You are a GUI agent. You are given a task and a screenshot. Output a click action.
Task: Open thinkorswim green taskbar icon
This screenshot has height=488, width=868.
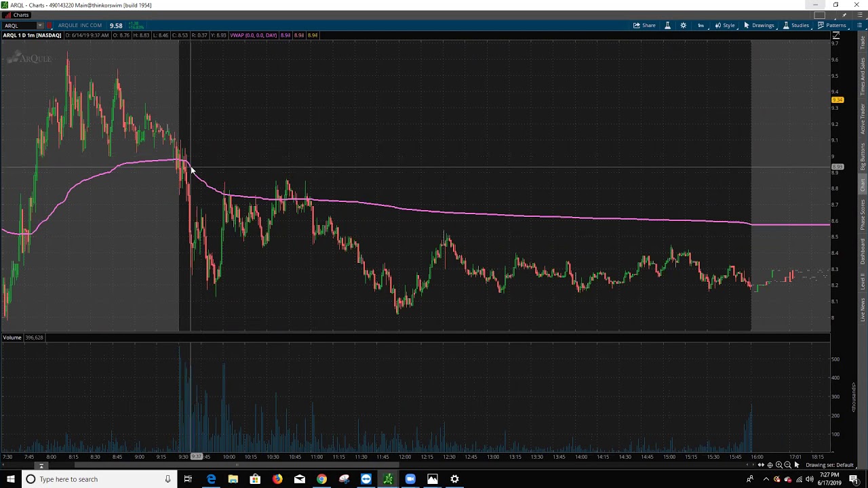click(388, 479)
